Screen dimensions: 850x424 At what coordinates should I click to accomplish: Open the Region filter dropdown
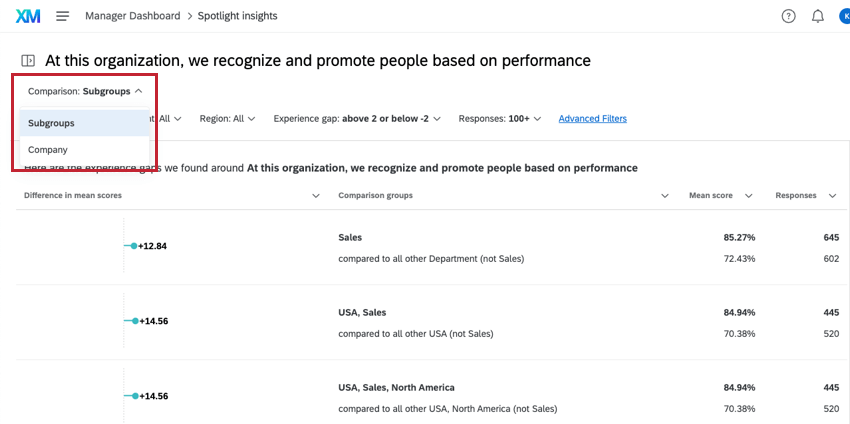pyautogui.click(x=227, y=119)
